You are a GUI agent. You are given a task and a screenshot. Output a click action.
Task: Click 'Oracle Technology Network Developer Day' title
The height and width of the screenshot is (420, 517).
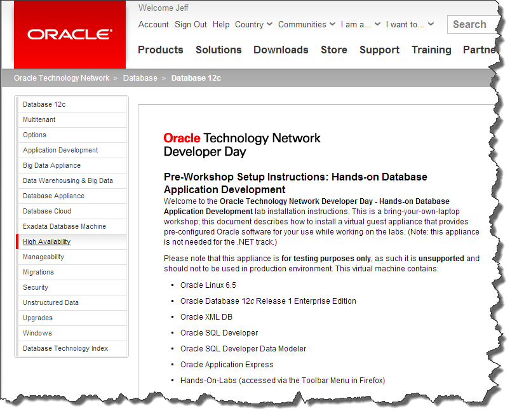(x=242, y=145)
